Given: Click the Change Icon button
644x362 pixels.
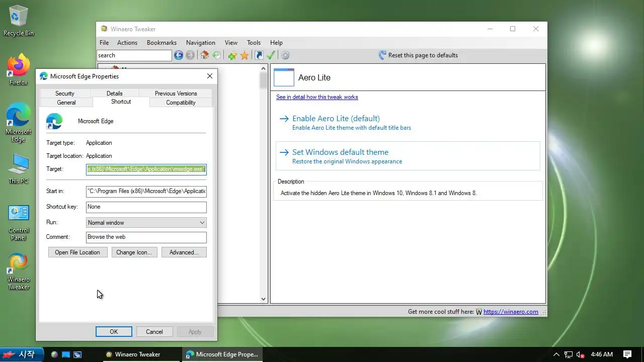Looking at the screenshot, I should [134, 252].
